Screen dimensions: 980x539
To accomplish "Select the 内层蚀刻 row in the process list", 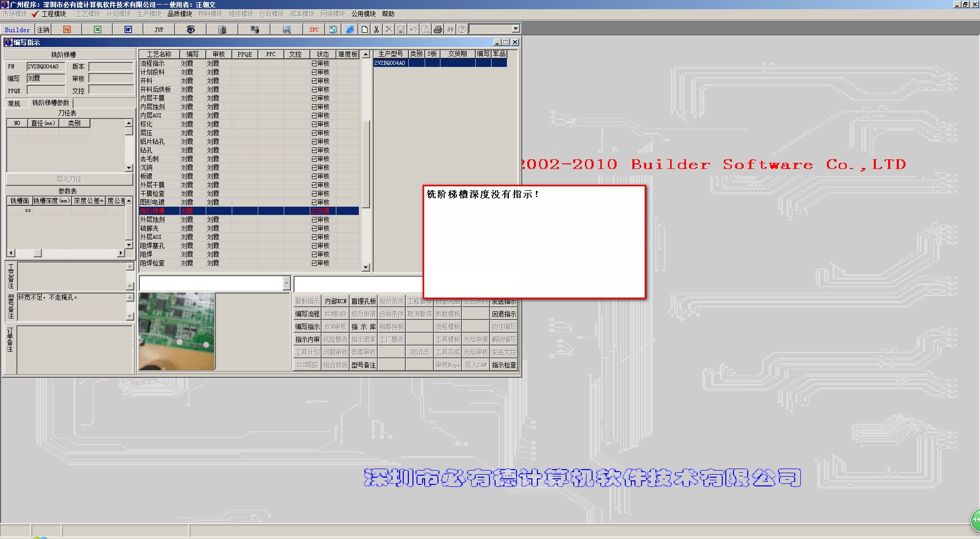I will click(x=249, y=107).
